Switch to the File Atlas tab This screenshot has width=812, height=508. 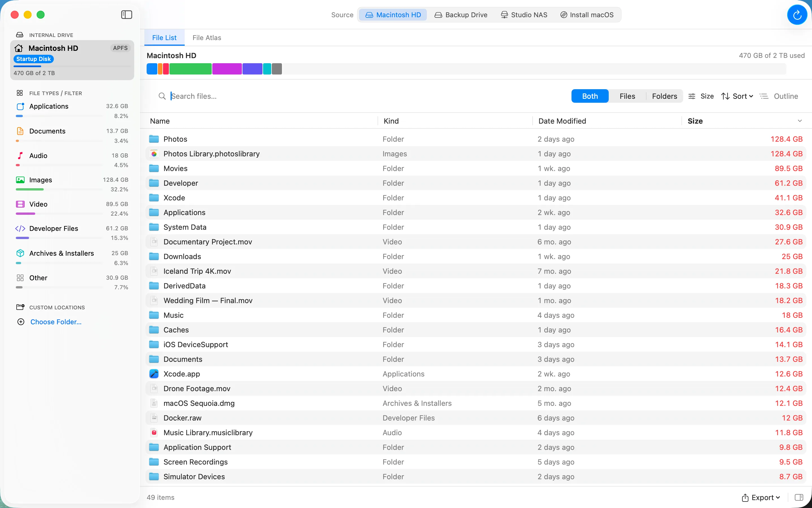pyautogui.click(x=207, y=38)
